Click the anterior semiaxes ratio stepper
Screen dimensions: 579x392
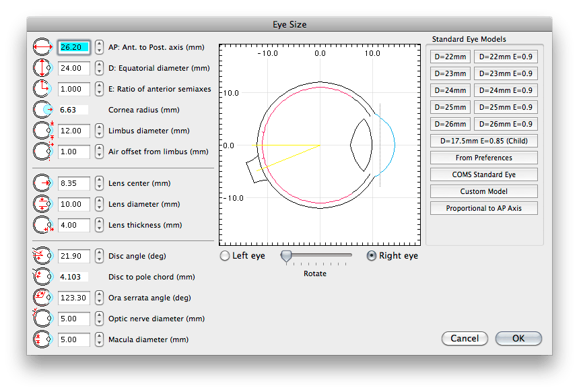(99, 89)
